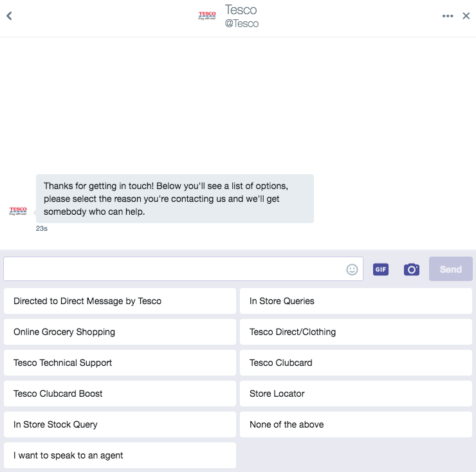Select 'Directed to Direct Message by Tesco'

coord(120,301)
